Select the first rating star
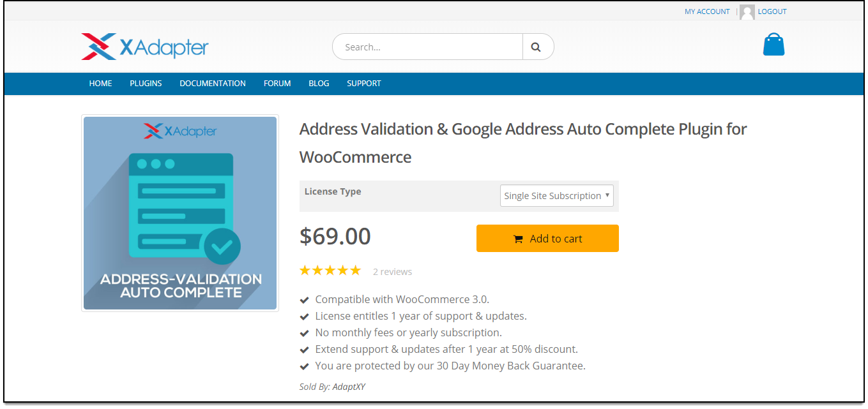This screenshot has width=868, height=409. click(x=305, y=270)
